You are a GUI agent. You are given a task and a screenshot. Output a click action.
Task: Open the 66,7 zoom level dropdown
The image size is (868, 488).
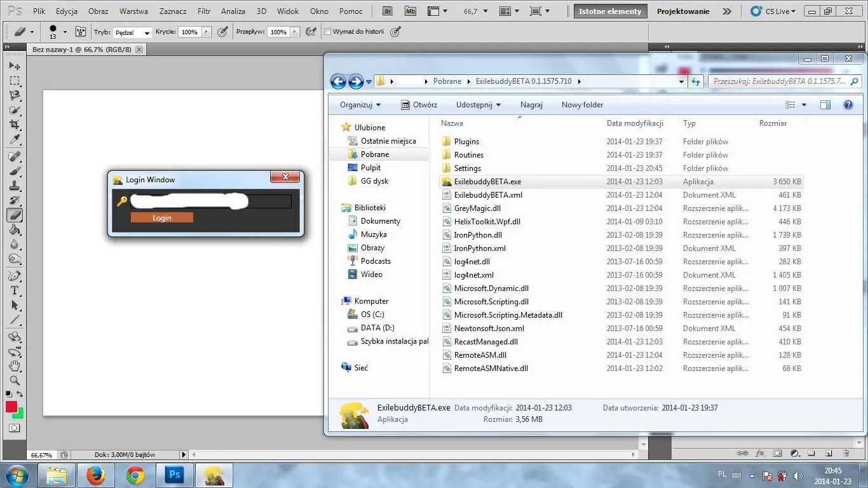click(x=486, y=11)
